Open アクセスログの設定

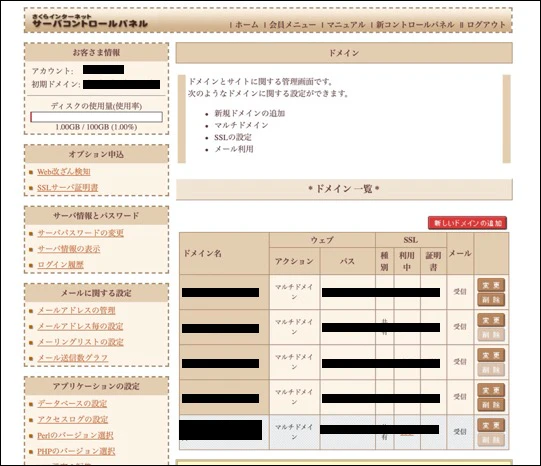[73, 419]
